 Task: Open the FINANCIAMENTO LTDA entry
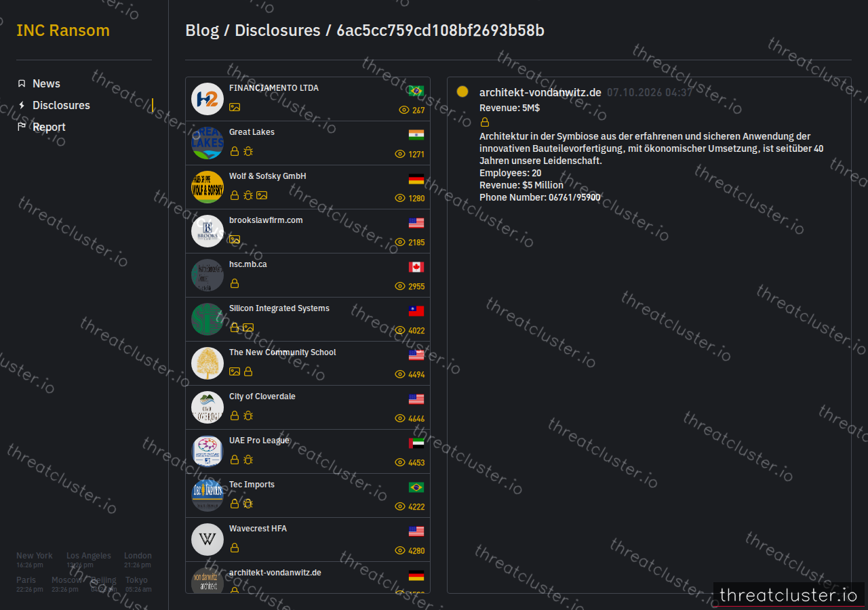pyautogui.click(x=308, y=99)
